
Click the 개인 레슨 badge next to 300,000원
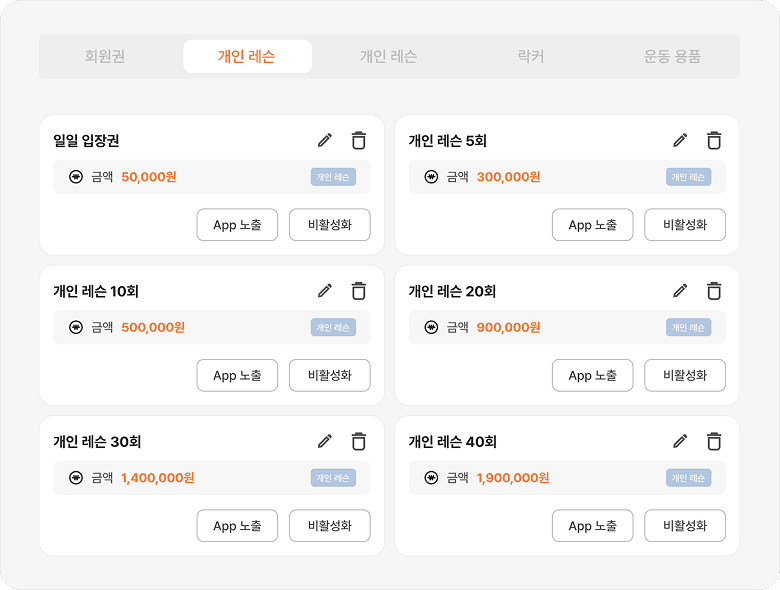point(688,177)
